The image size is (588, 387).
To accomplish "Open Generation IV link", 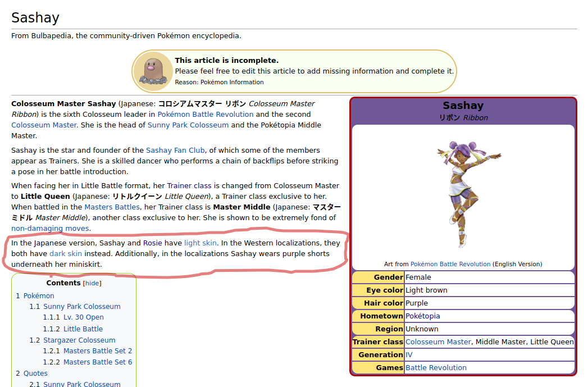I will tap(409, 355).
